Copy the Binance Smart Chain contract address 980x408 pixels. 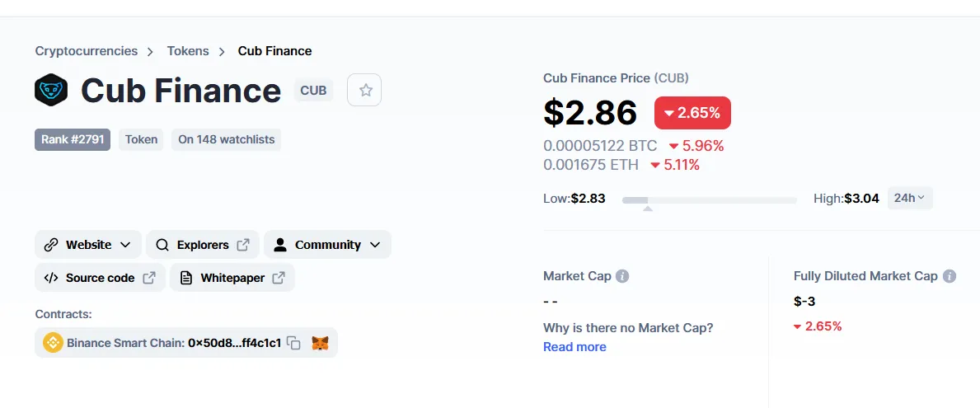(293, 342)
